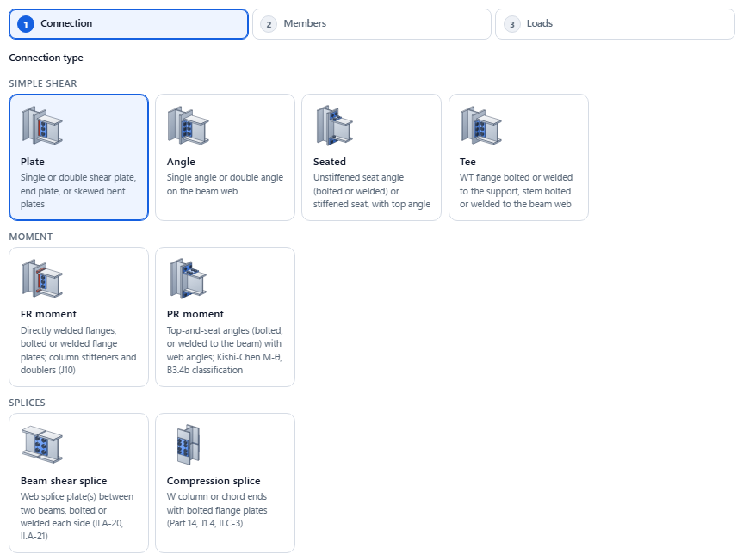Click the FR moment card title

pos(48,314)
